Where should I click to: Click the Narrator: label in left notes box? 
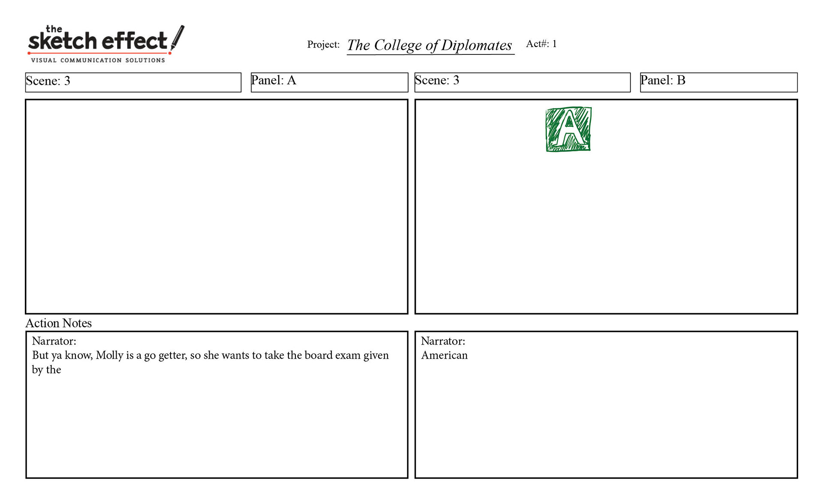[54, 342]
